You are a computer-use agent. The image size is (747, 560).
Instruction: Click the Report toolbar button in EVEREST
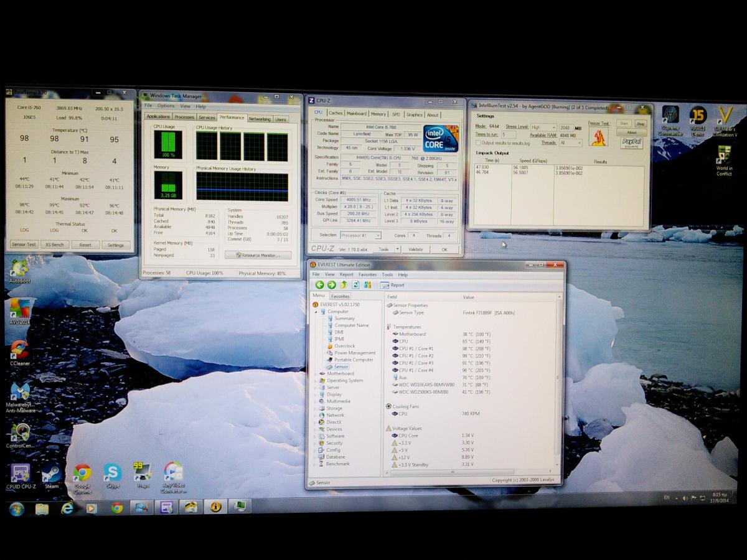click(393, 285)
